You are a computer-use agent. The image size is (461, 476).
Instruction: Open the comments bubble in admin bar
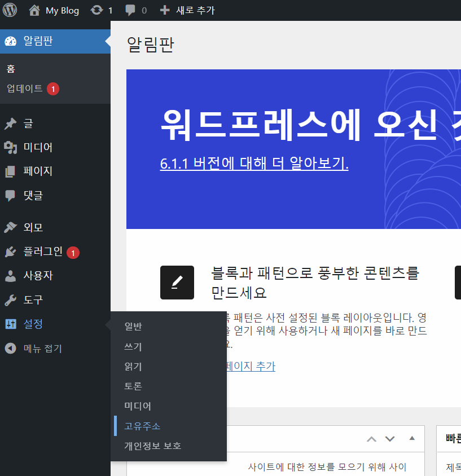click(130, 10)
